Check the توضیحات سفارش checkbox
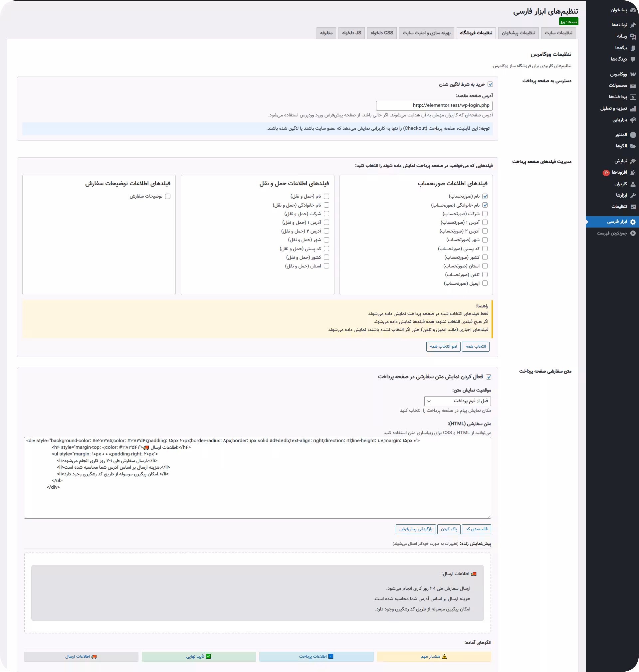639x672 pixels. (168, 196)
